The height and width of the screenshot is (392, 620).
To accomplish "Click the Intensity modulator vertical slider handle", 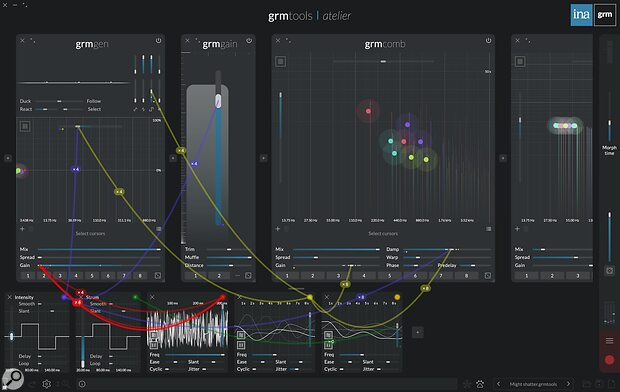I will pyautogui.click(x=11, y=337).
